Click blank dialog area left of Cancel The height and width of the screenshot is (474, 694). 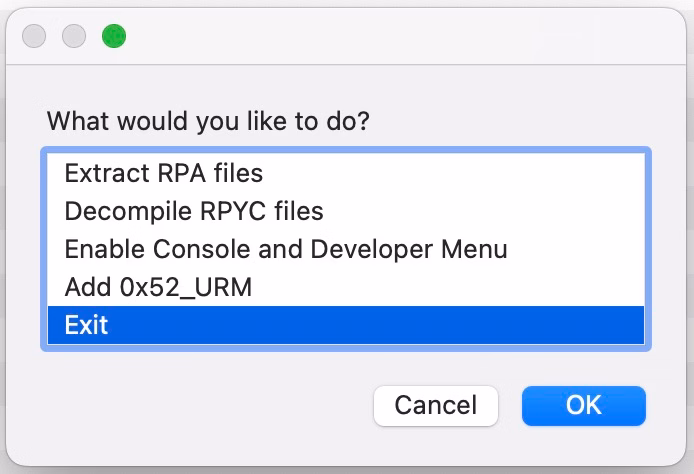coord(200,405)
